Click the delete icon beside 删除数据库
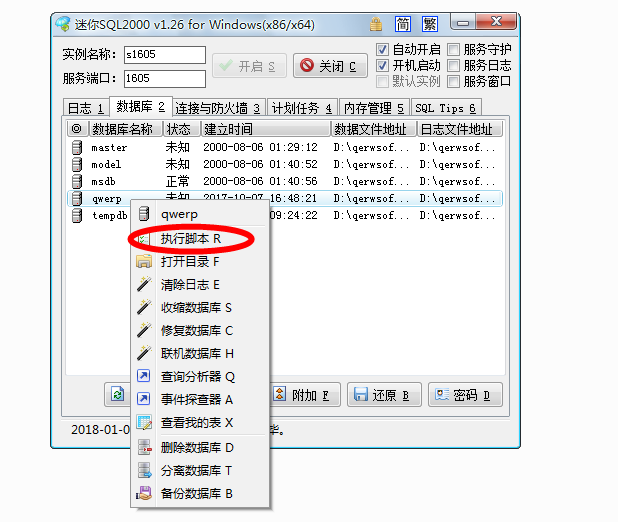 tap(144, 447)
